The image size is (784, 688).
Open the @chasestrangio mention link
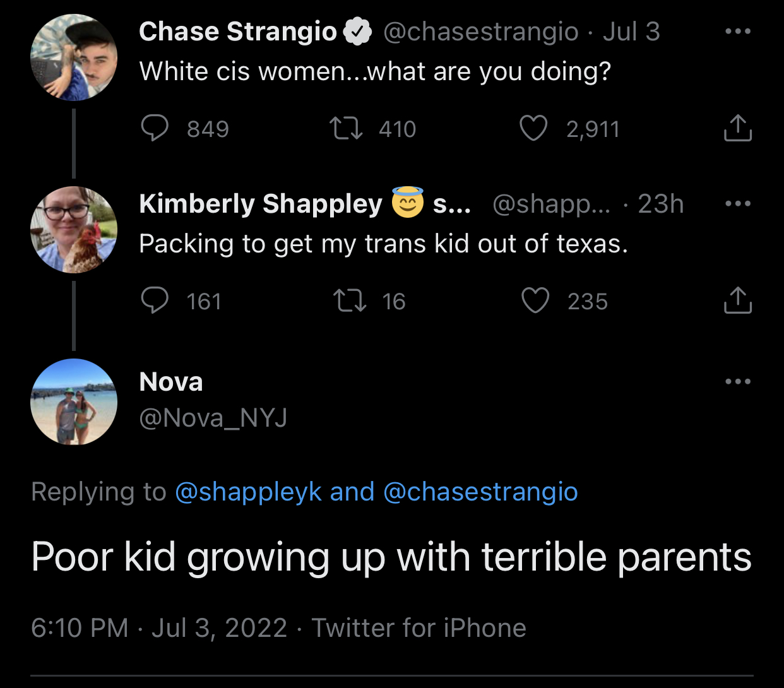point(480,492)
